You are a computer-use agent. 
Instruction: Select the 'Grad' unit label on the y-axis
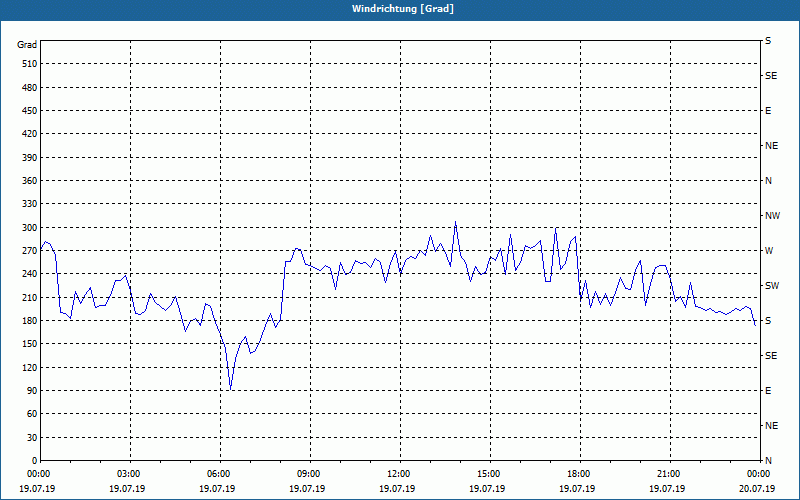point(27,45)
